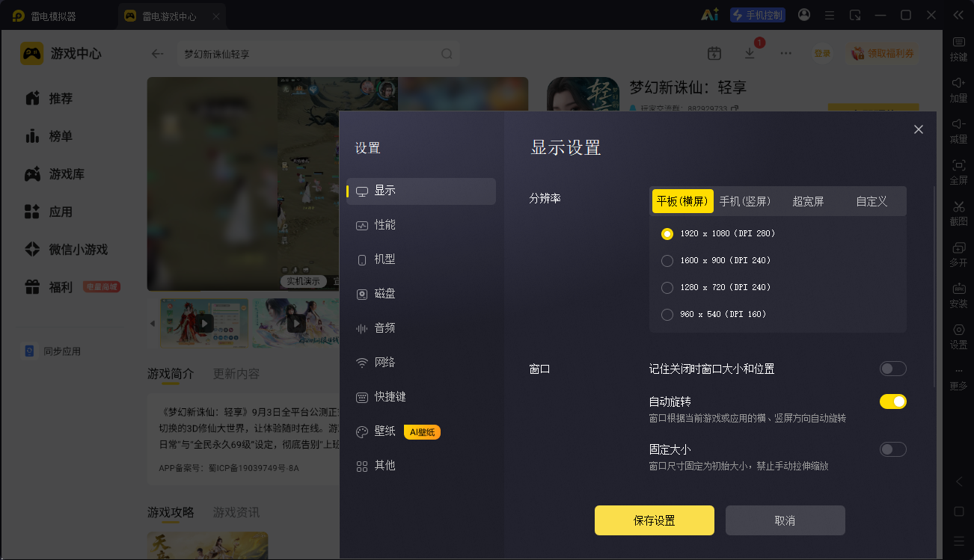Go to 榜单 in game center sidebar

49,136
